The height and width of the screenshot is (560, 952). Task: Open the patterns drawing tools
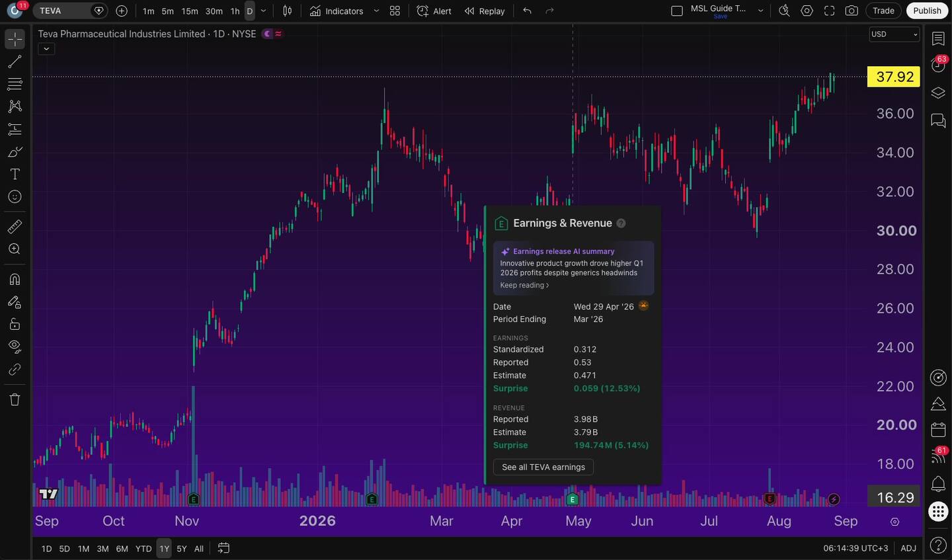click(15, 106)
